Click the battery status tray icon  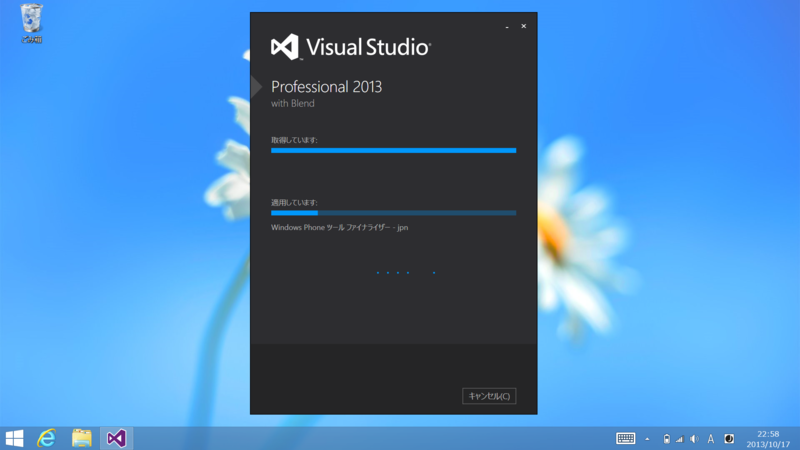(667, 439)
